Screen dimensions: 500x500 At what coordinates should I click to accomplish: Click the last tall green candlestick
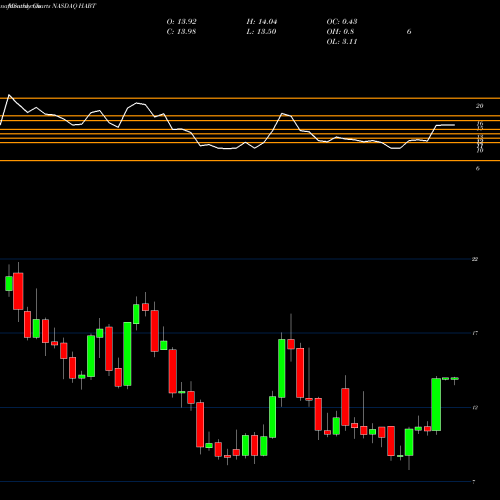click(436, 405)
